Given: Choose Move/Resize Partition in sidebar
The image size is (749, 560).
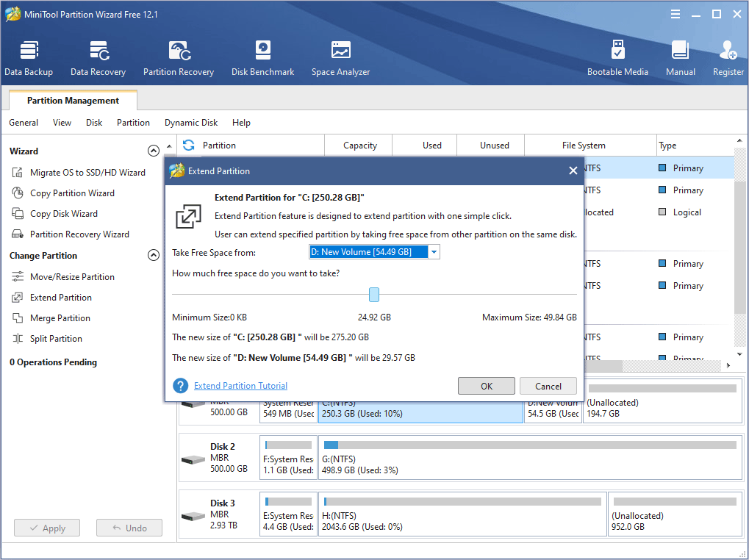Looking at the screenshot, I should (x=63, y=276).
